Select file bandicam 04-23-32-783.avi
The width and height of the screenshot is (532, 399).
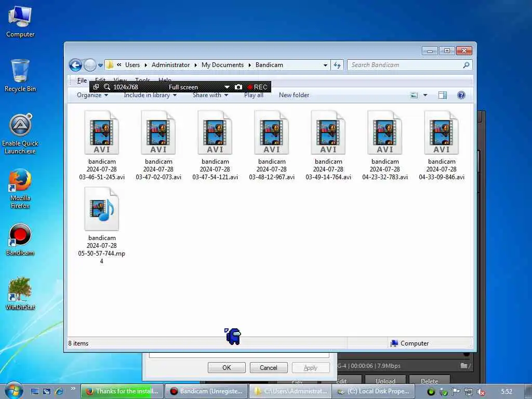pos(385,145)
